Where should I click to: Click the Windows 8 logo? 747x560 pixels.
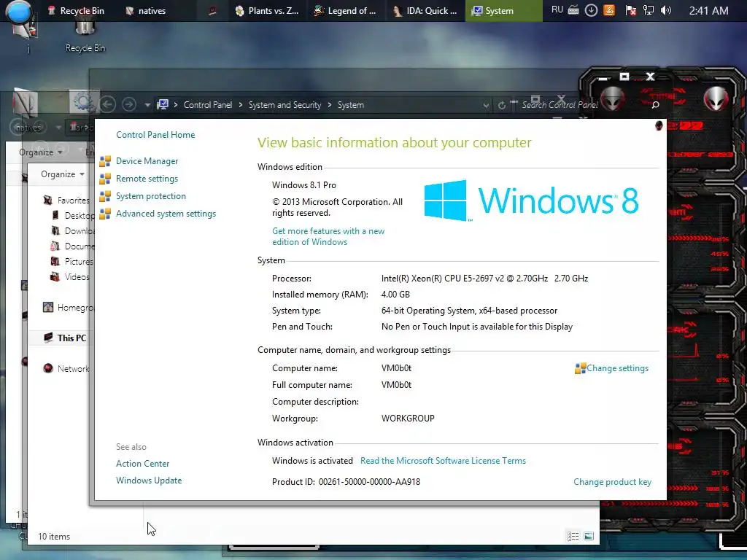click(x=531, y=201)
